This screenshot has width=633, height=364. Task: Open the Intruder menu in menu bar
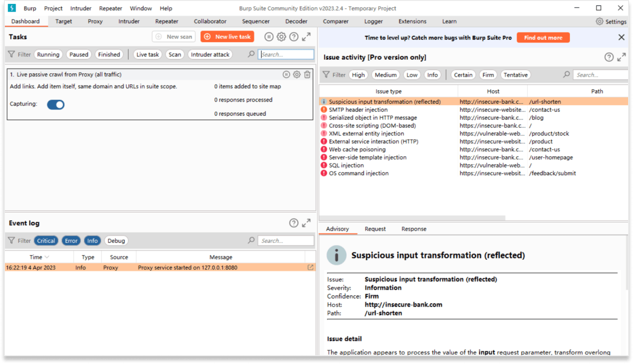[81, 8]
